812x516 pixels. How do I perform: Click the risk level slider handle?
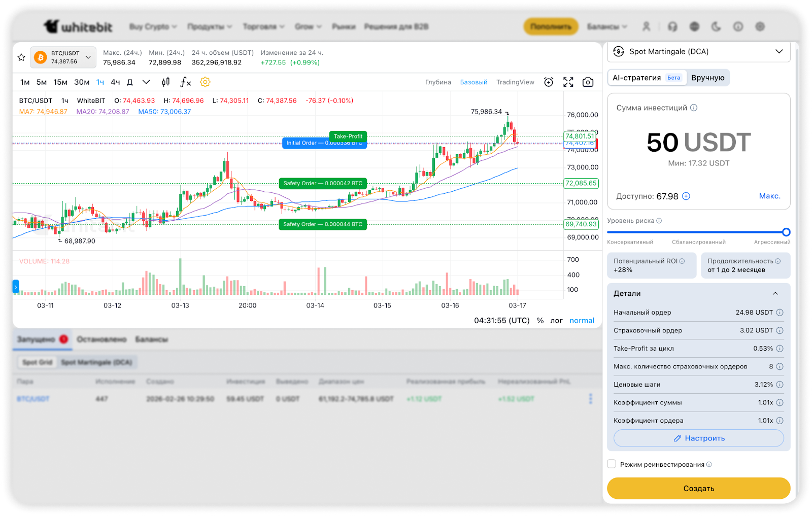(786, 232)
